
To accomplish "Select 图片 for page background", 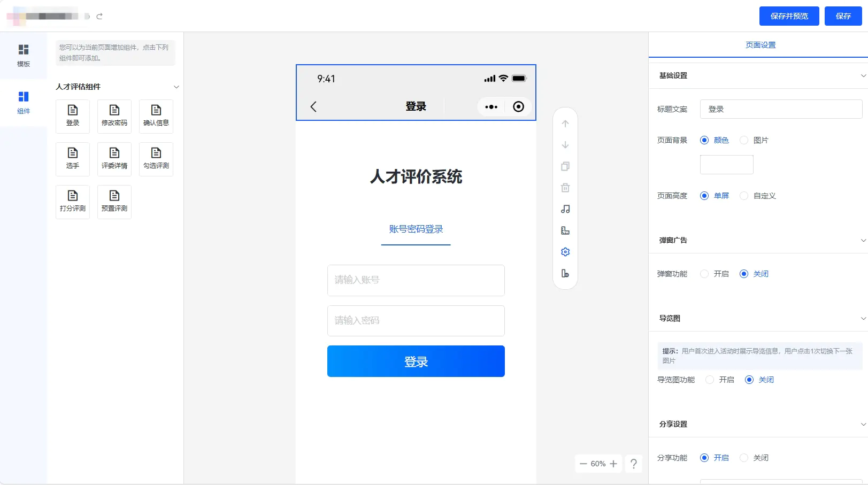I will tap(744, 140).
